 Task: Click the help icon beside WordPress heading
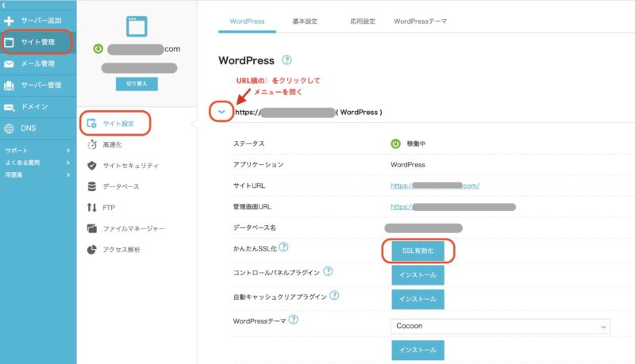287,60
